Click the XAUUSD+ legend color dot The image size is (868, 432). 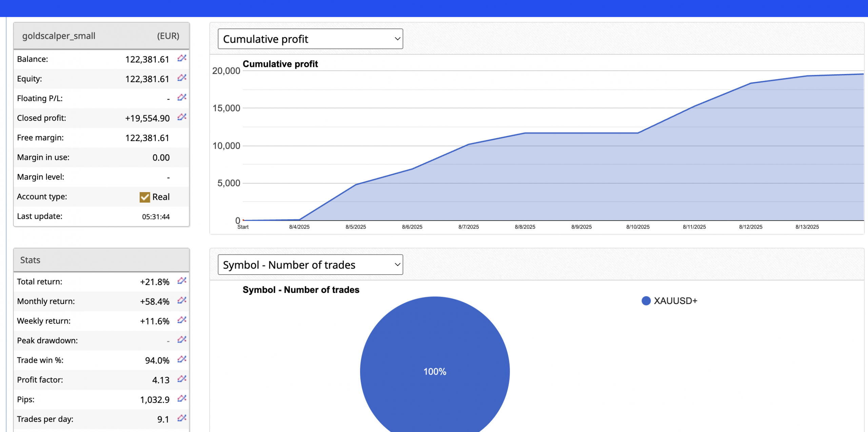pyautogui.click(x=646, y=301)
